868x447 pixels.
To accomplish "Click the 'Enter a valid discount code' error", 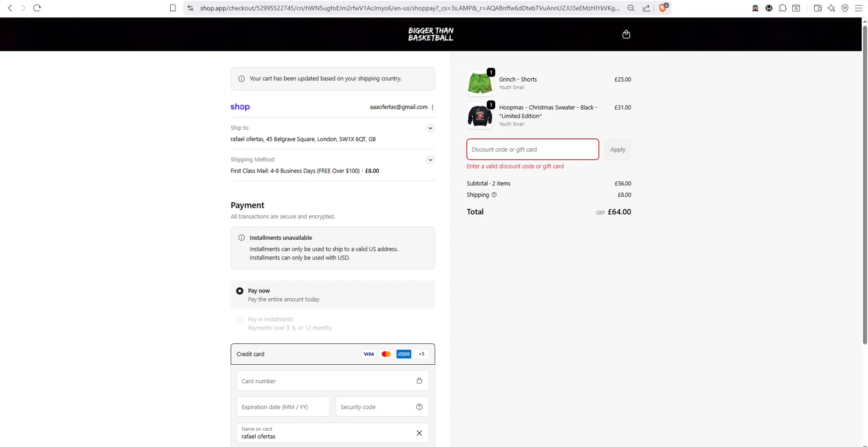I will [x=515, y=166].
